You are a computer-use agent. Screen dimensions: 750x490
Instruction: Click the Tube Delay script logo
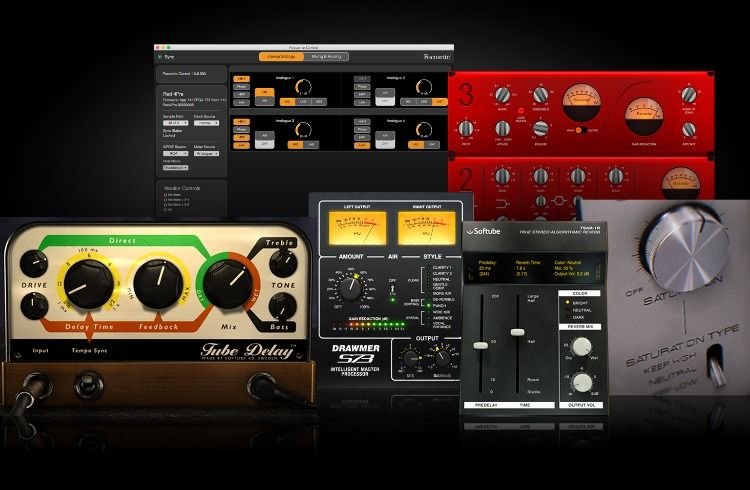coord(247,350)
